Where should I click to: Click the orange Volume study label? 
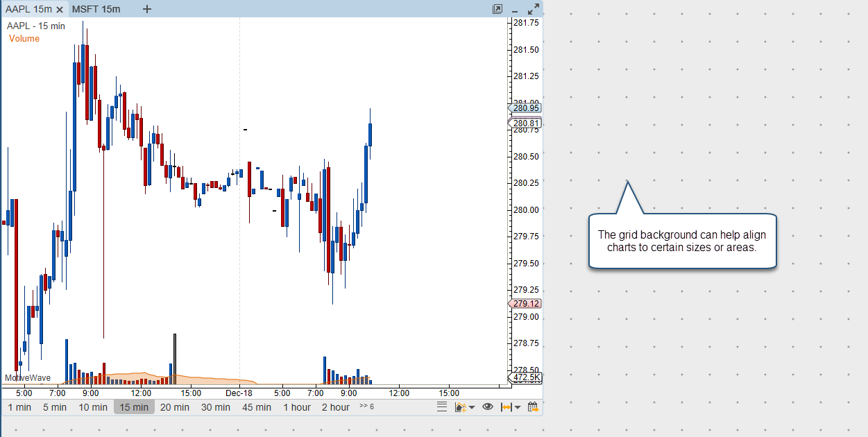click(x=24, y=39)
